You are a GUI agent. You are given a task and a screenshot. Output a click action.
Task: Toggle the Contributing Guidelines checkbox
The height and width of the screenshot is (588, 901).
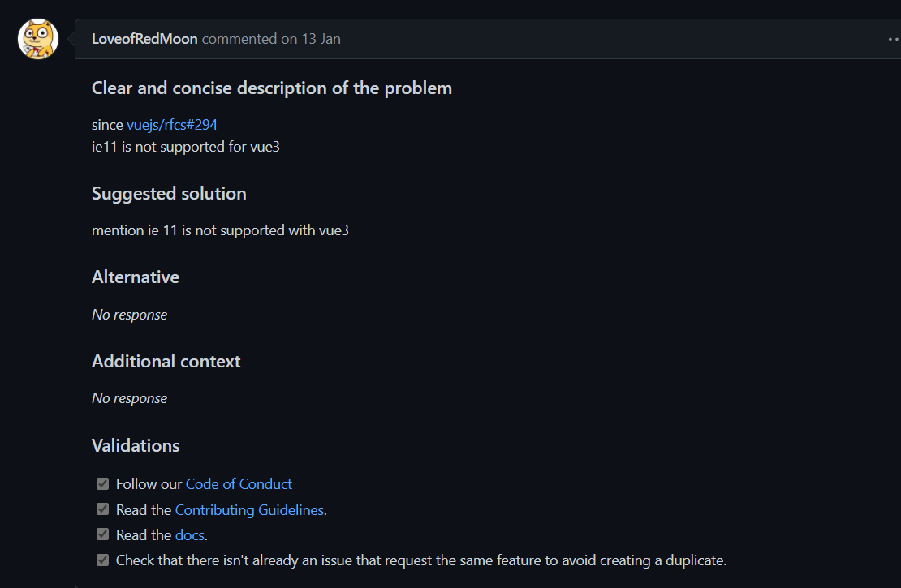coord(102,509)
